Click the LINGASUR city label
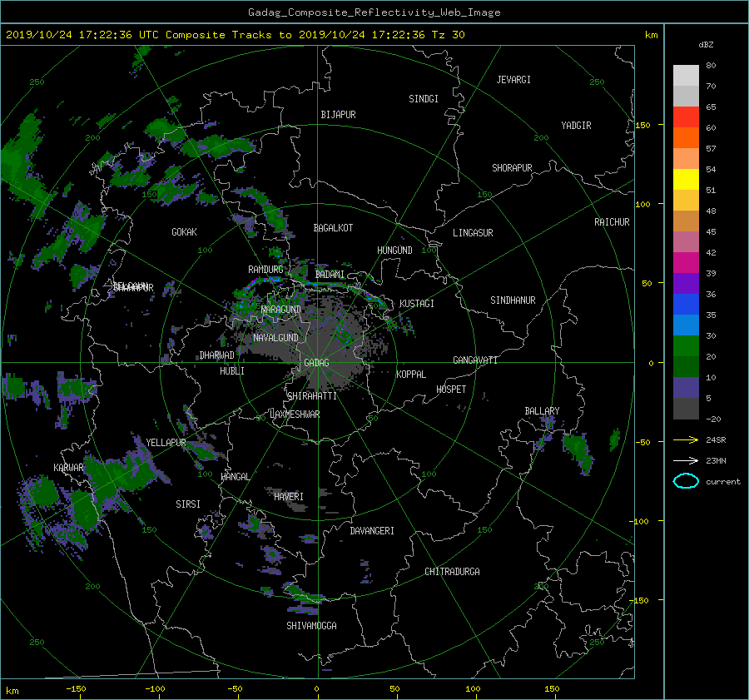Screen dimensions: 749x700 point(473,233)
